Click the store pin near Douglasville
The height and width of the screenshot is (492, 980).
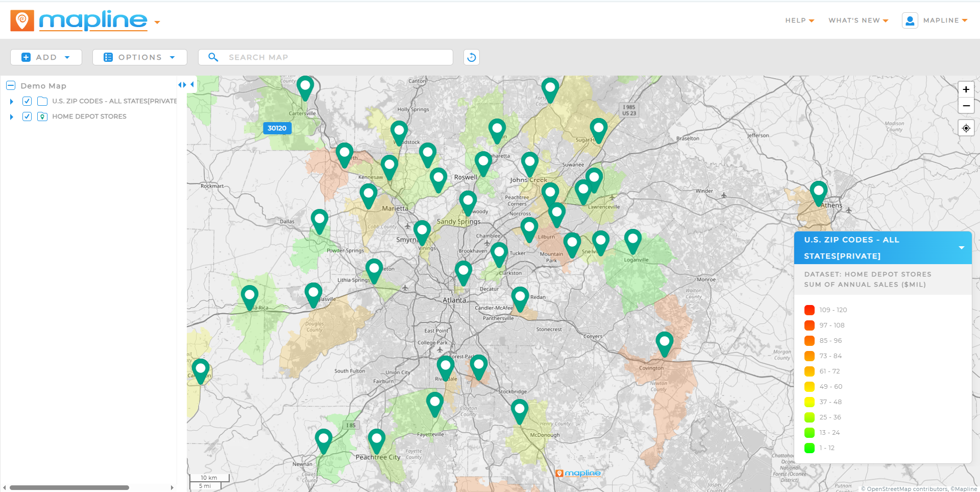[x=313, y=295]
